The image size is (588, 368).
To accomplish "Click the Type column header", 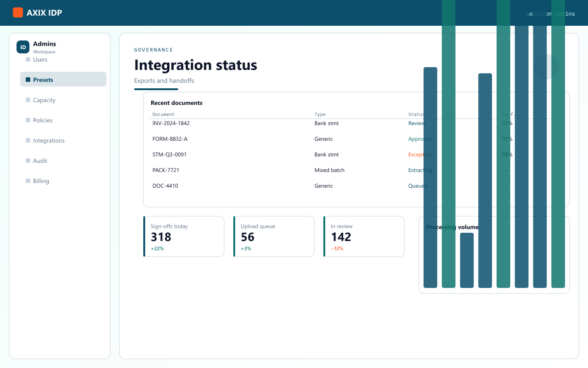I will point(320,114).
